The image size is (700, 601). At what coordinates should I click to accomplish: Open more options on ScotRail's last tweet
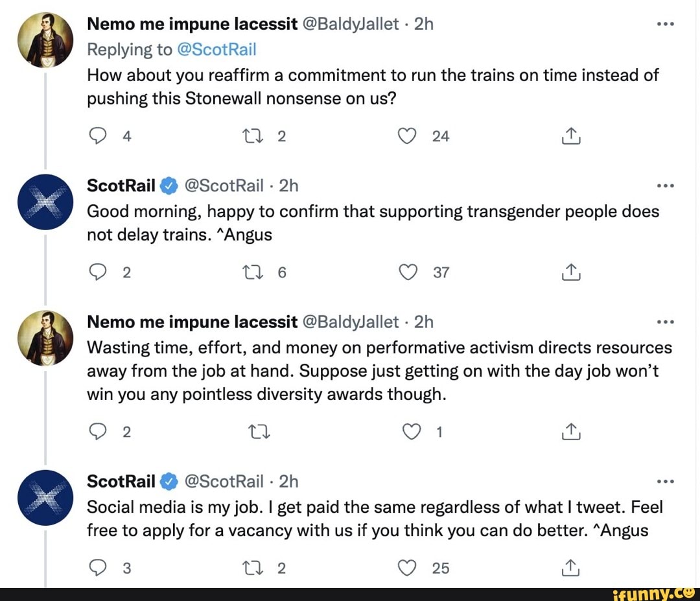point(666,482)
